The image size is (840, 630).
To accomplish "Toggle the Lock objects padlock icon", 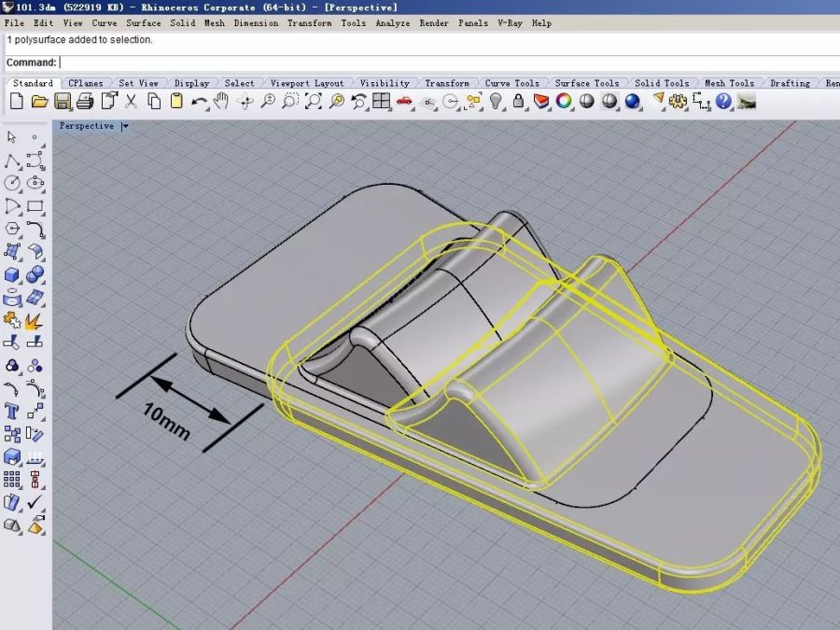I will pos(518,102).
